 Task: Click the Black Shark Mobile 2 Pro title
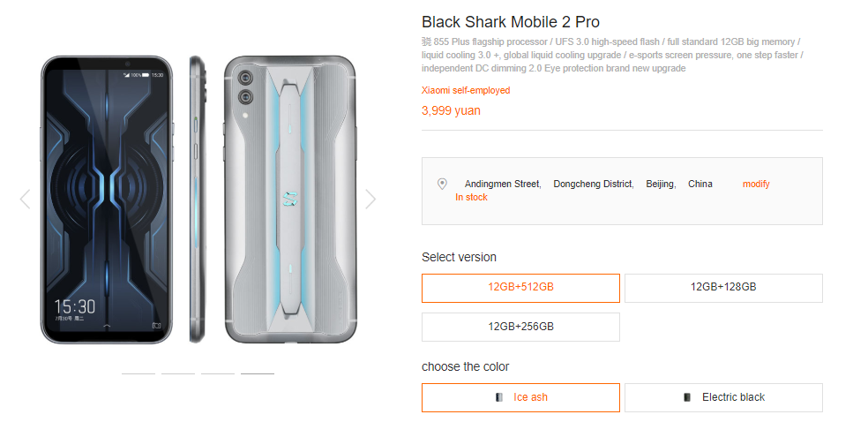pos(511,22)
